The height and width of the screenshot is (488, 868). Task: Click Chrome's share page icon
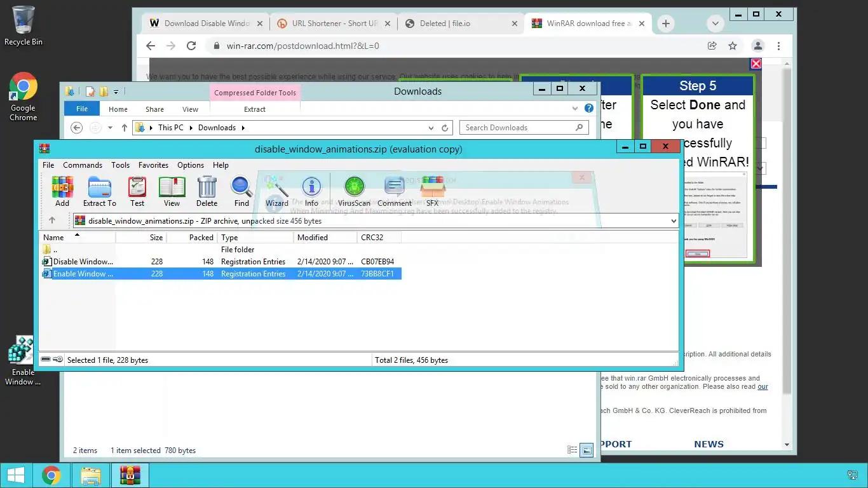click(x=712, y=46)
